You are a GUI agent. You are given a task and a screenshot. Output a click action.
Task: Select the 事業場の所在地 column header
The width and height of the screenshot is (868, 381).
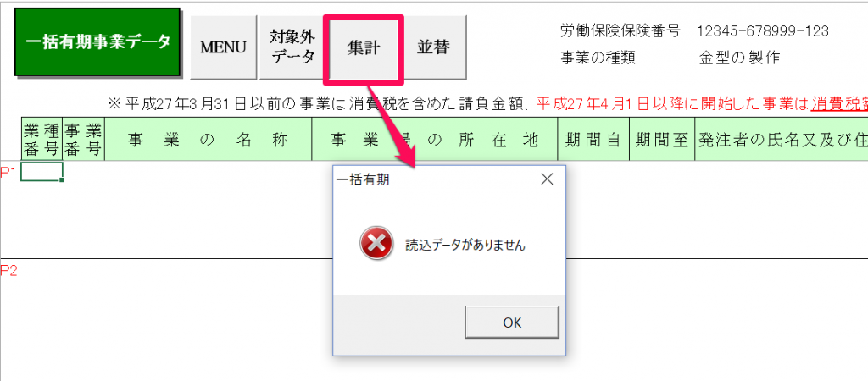click(x=435, y=140)
